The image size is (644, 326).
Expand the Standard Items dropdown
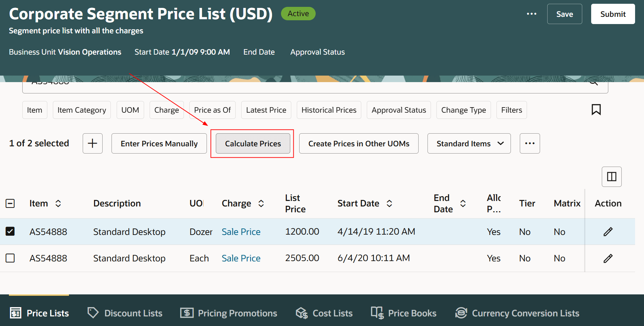click(501, 143)
